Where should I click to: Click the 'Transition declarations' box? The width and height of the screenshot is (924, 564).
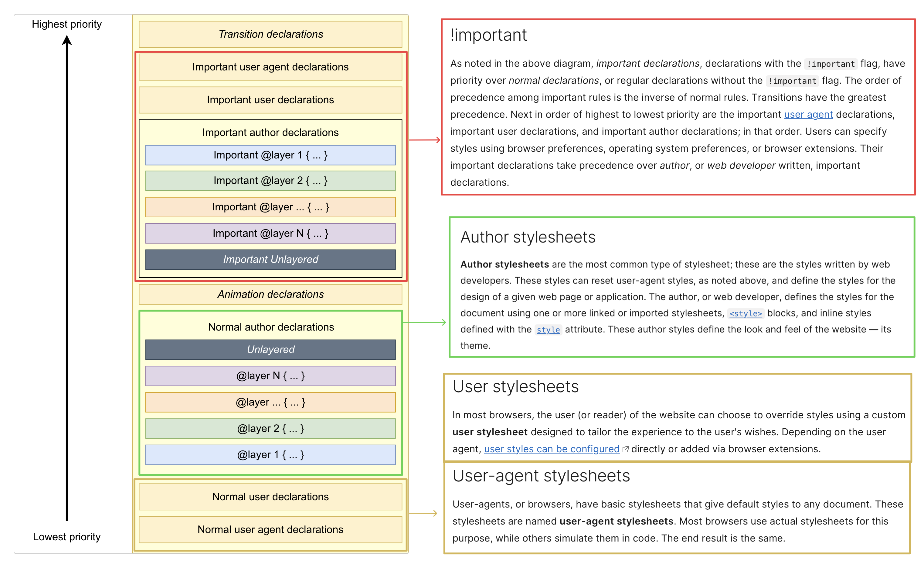(270, 34)
